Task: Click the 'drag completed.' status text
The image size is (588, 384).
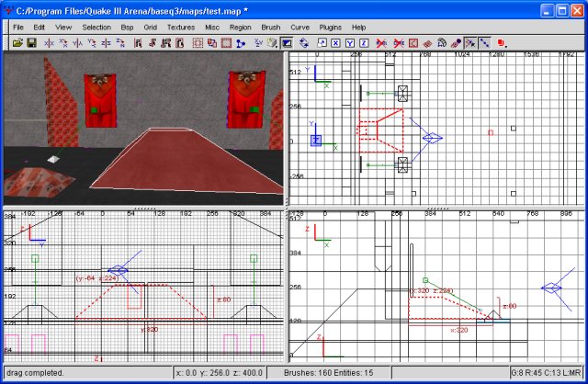Action: [x=35, y=373]
